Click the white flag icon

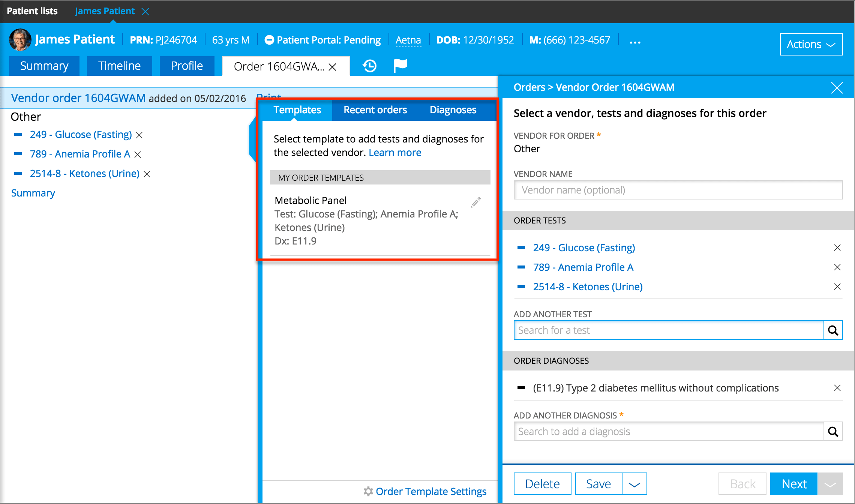click(400, 66)
